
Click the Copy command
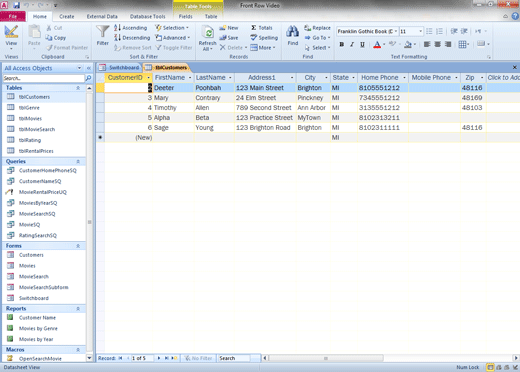click(x=56, y=38)
